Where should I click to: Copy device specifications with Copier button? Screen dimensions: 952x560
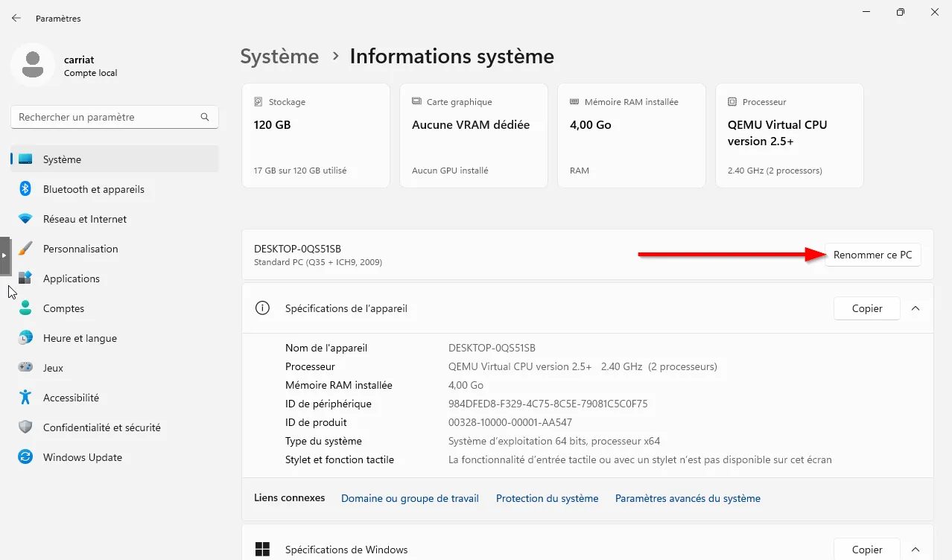[x=866, y=308]
